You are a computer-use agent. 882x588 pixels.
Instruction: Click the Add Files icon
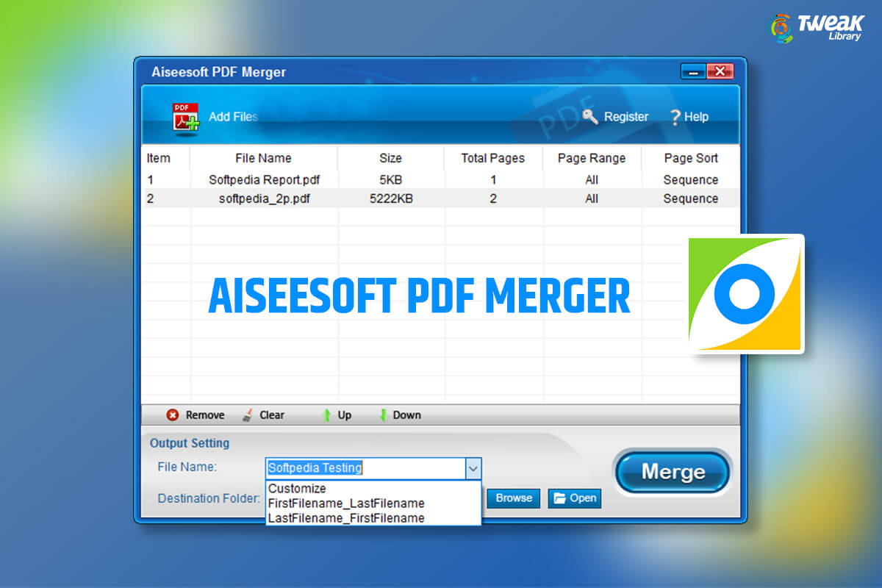click(185, 116)
